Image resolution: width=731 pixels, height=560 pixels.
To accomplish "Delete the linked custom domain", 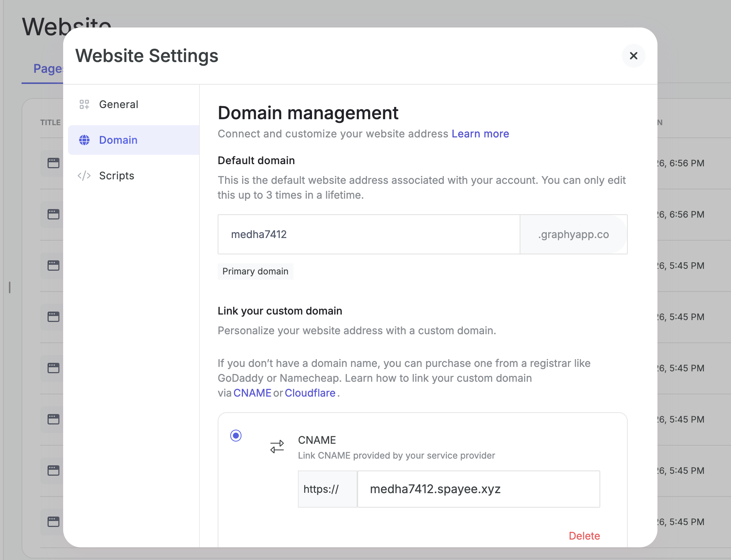I will [x=584, y=536].
